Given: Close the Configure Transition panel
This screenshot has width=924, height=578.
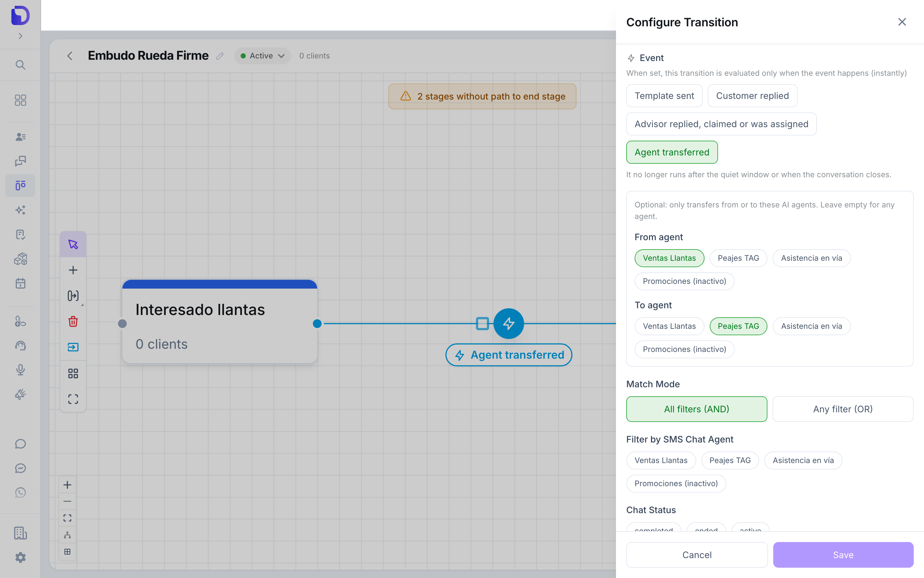Looking at the screenshot, I should click(x=902, y=22).
